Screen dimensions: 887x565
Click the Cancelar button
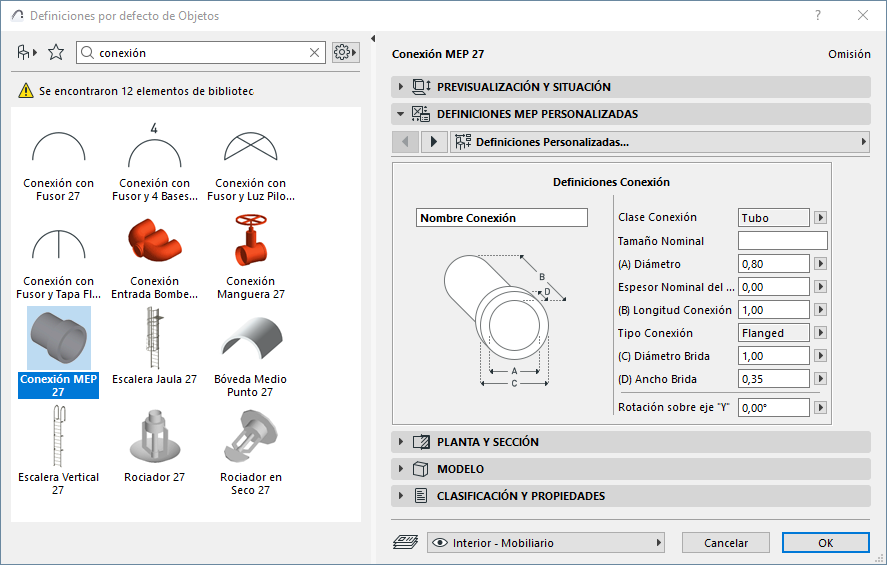tap(725, 542)
